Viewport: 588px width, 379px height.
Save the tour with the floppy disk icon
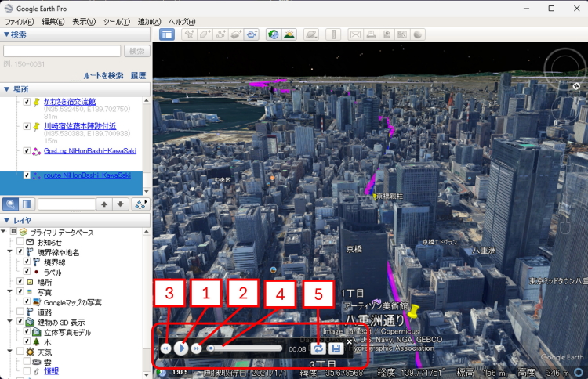point(336,348)
